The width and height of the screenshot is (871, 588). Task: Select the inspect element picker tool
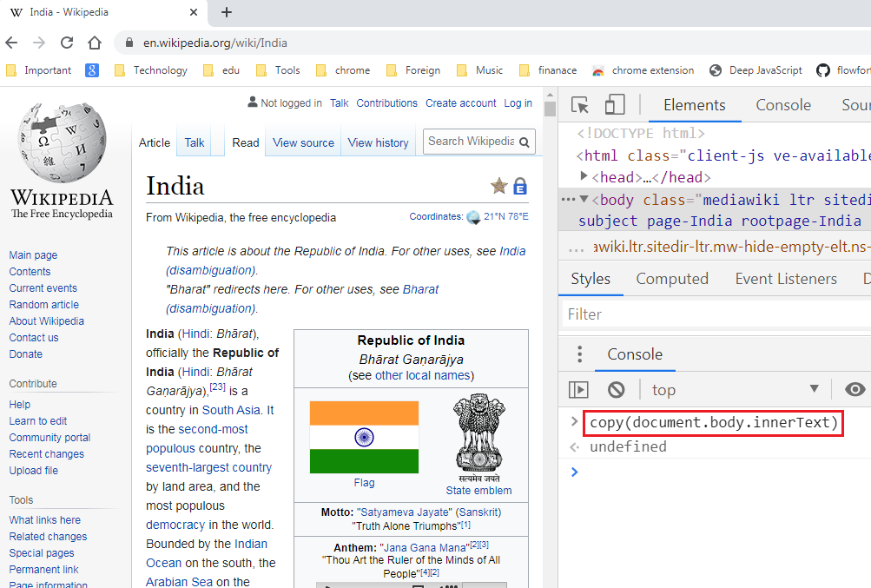[578, 103]
